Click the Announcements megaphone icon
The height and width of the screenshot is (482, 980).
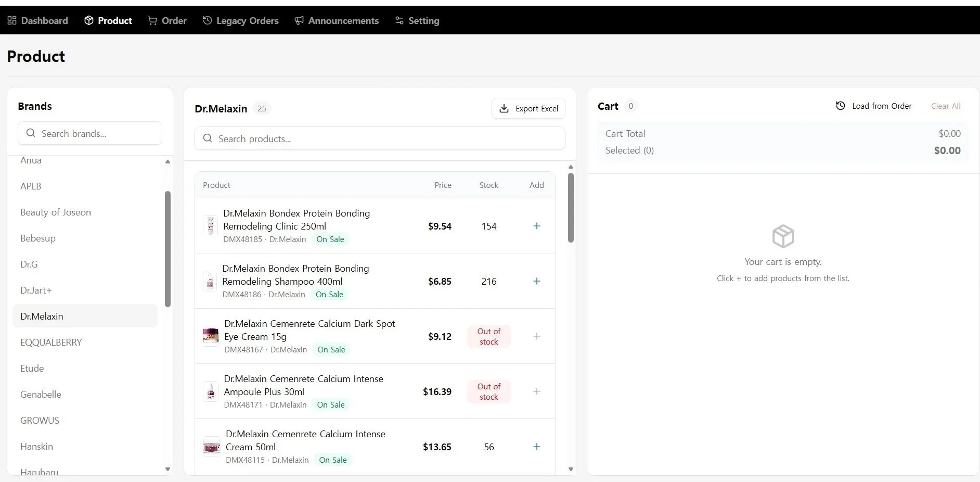[x=299, y=21]
